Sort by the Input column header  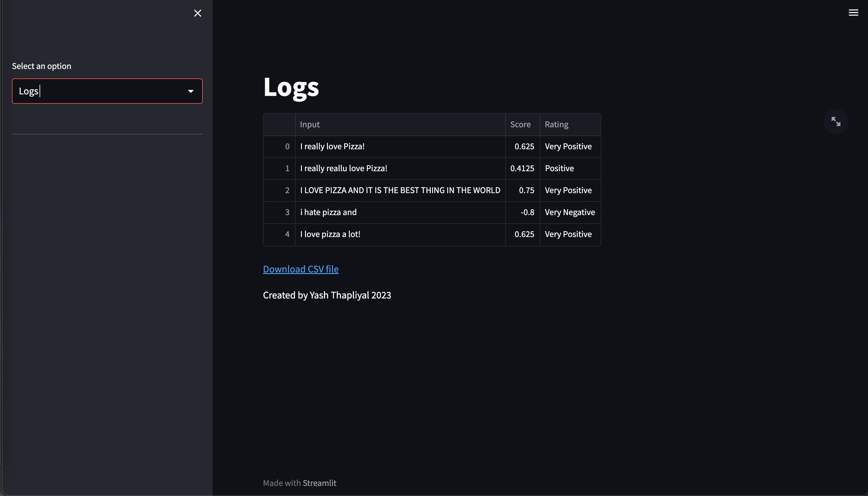pyautogui.click(x=309, y=125)
